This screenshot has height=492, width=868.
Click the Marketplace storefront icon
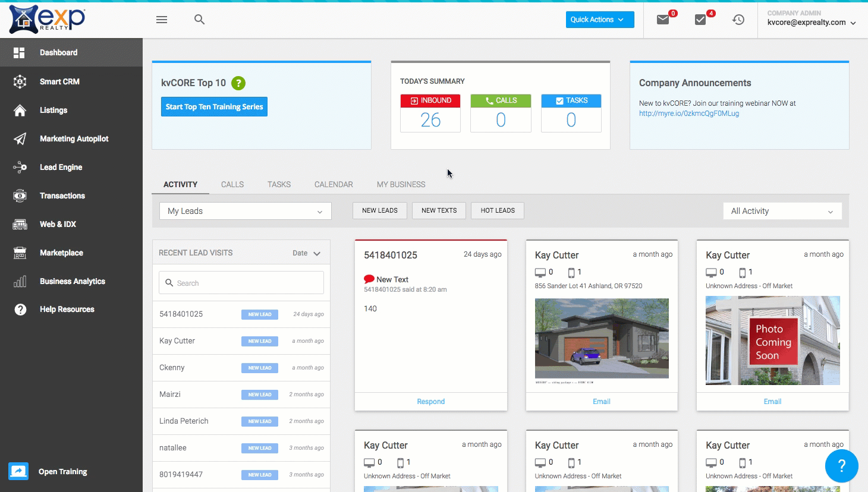coord(20,253)
